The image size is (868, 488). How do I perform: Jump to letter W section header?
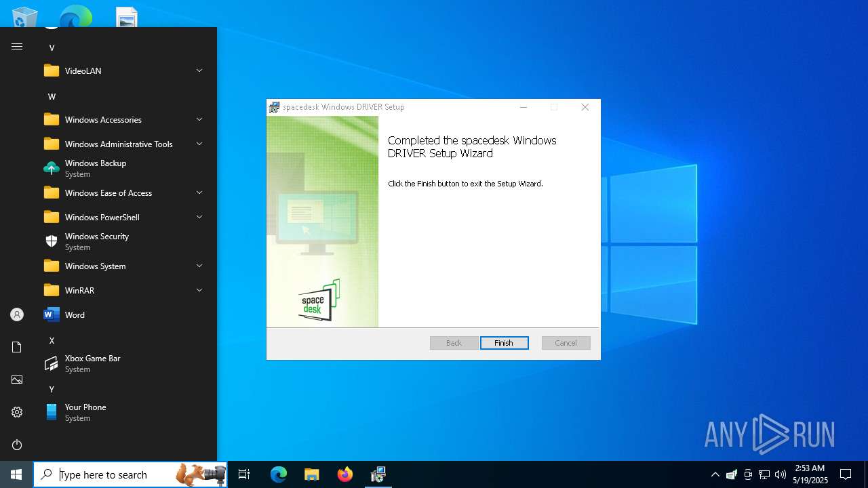(x=52, y=96)
